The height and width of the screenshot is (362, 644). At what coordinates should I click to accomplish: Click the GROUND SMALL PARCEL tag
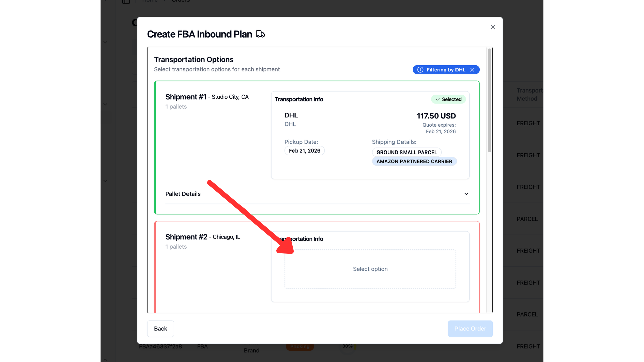coord(407,152)
